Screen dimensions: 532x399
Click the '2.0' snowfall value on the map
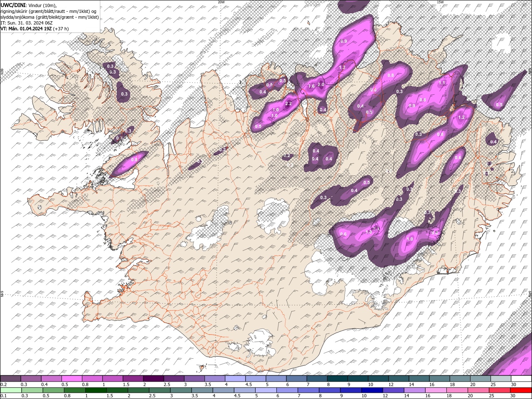point(321,84)
